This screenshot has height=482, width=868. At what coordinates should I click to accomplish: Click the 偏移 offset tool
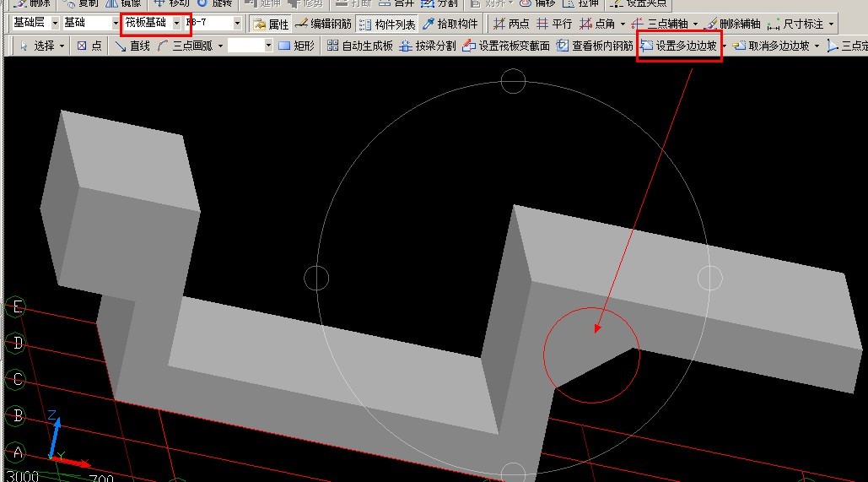click(537, 3)
